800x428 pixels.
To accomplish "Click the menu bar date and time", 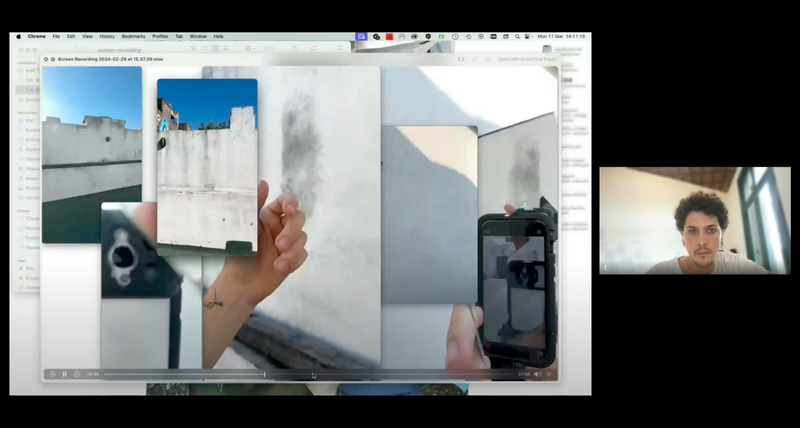I will [x=561, y=37].
